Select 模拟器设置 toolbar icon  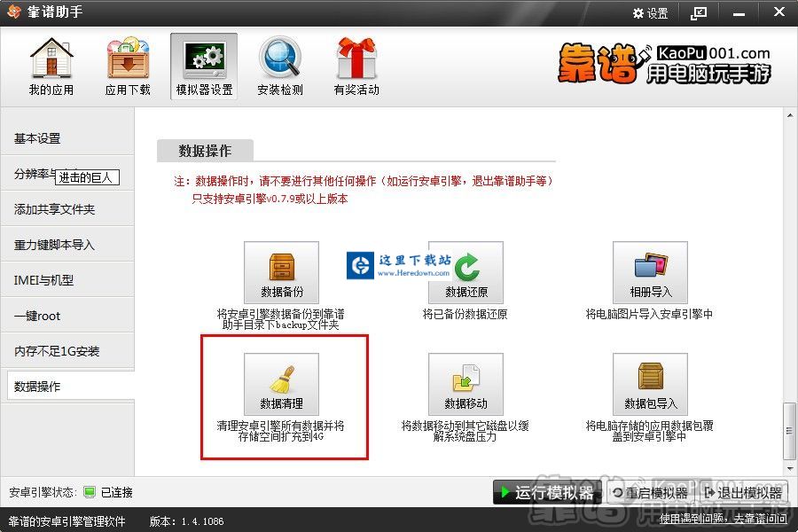204,66
